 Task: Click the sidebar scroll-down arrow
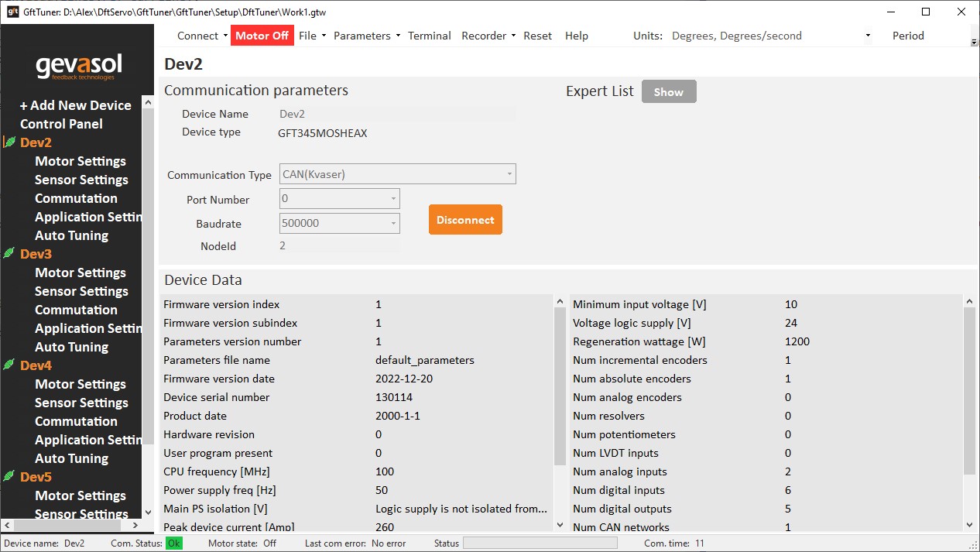tap(149, 512)
